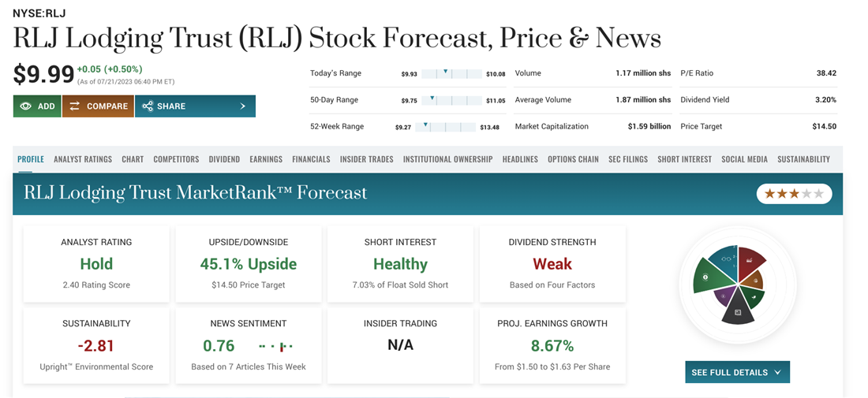868x398 pixels.
Task: Click the brown segment of pie chart
Action: (754, 281)
